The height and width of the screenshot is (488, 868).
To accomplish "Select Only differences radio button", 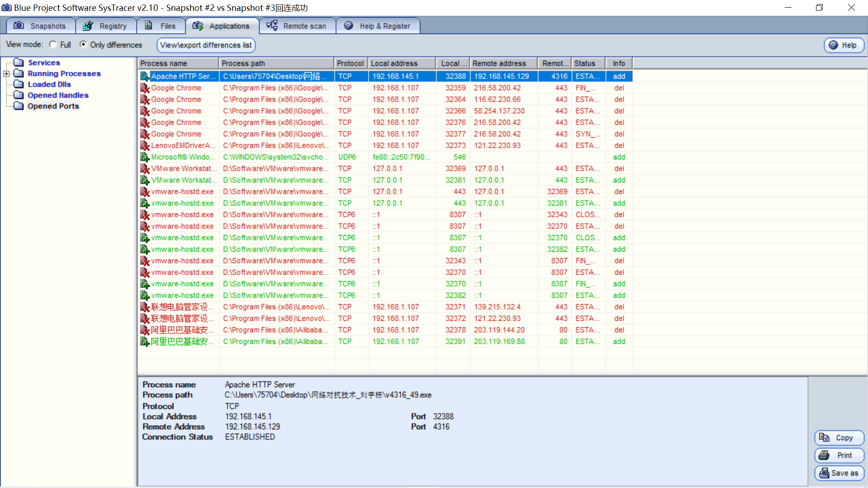I will [x=83, y=44].
